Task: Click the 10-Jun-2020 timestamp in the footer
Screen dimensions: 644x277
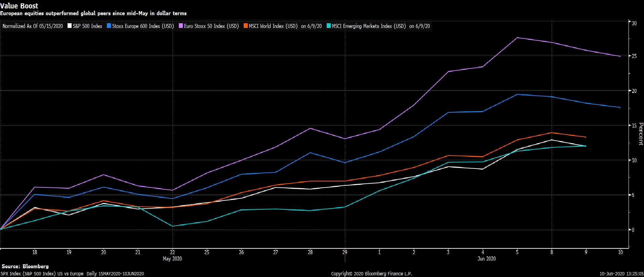Action: pos(621,274)
